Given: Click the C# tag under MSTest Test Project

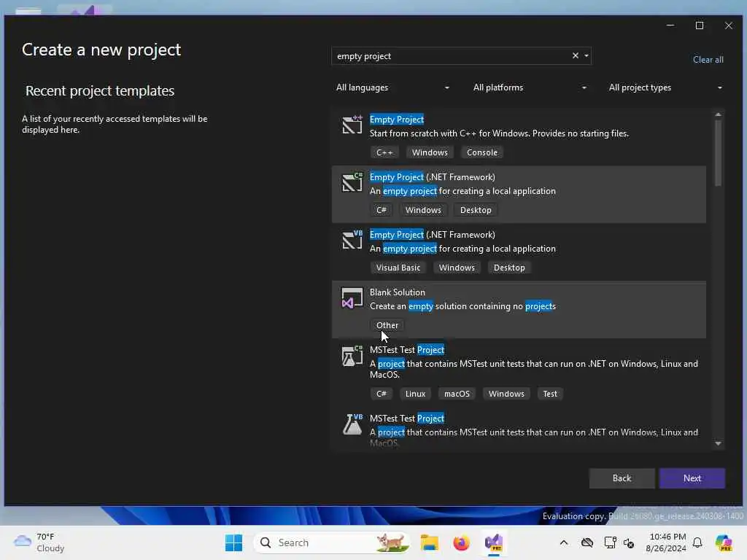Looking at the screenshot, I should [381, 394].
